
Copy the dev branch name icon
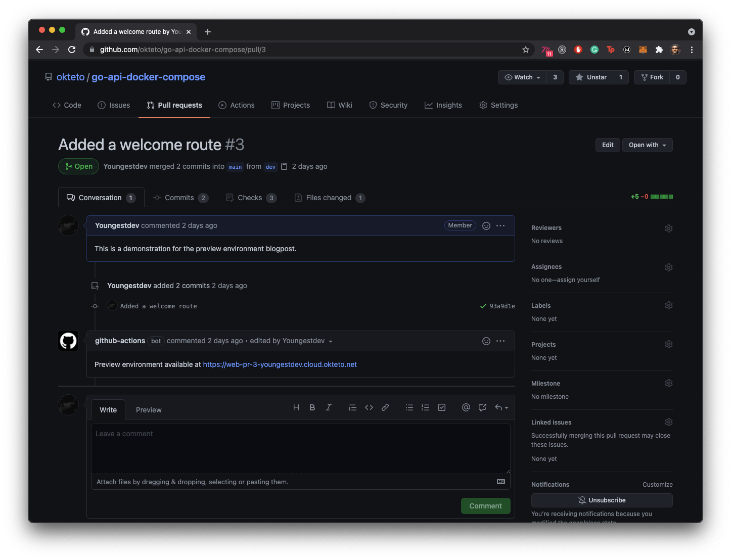coord(284,166)
